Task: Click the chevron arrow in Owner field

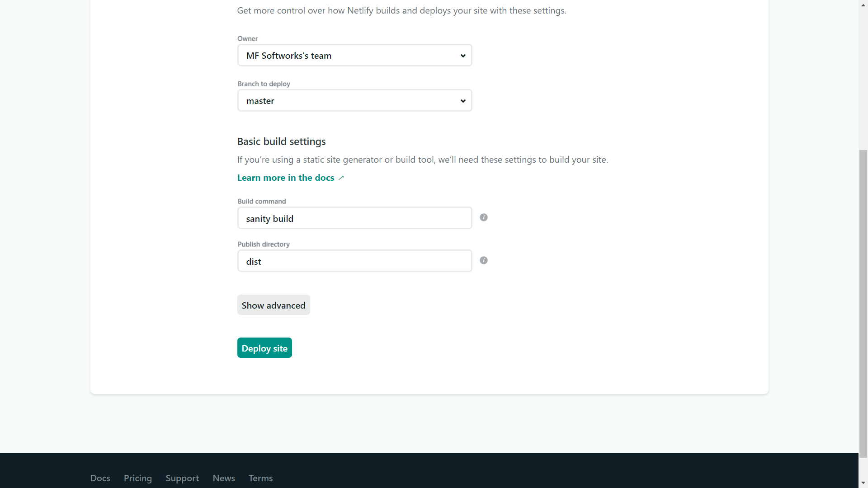Action: [x=463, y=56]
